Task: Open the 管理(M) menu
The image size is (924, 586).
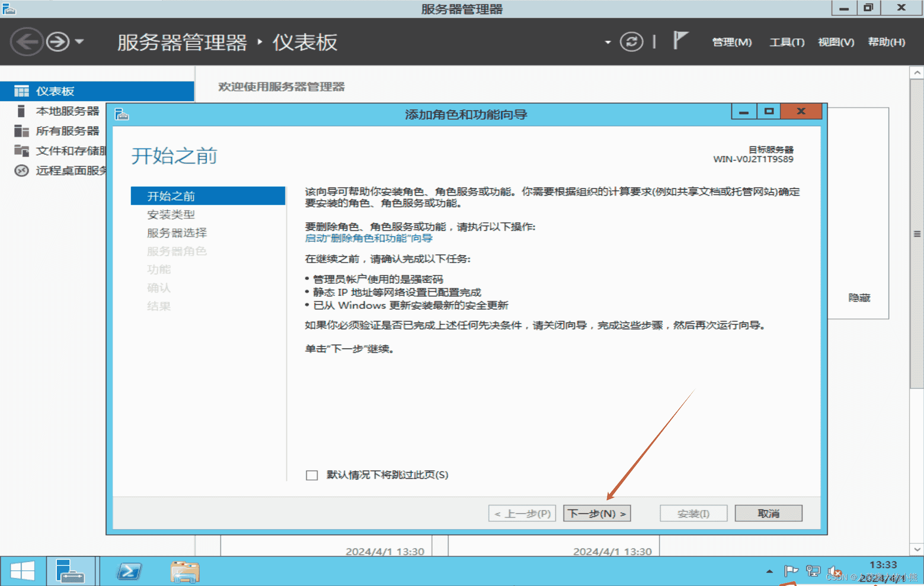Action: click(x=732, y=42)
